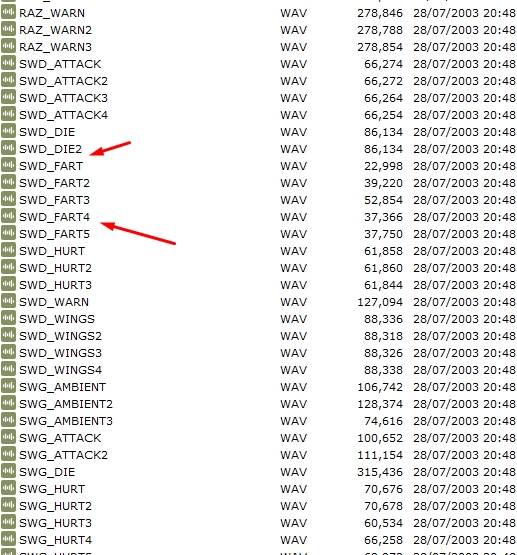517x555 pixels.
Task: Select the file name SWD_HURT3
Action: 56,285
